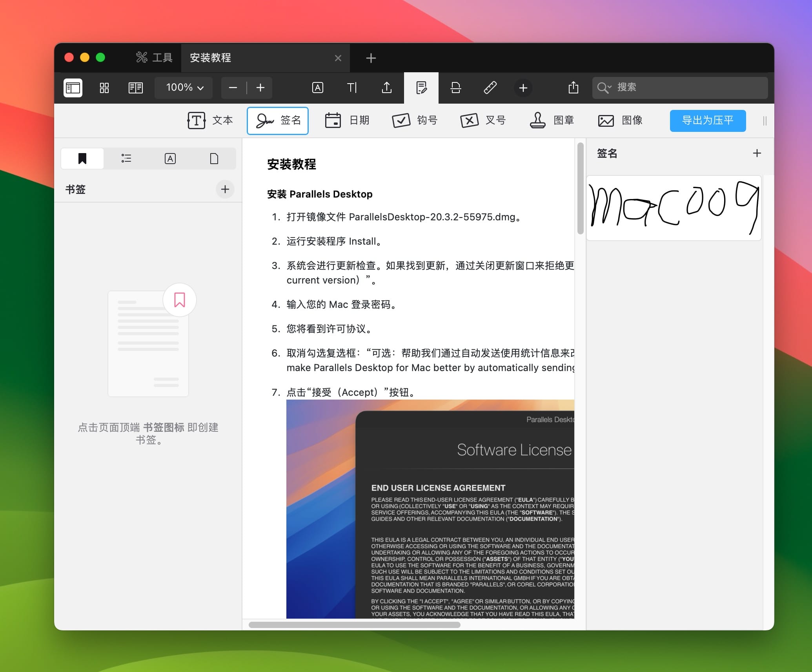
Task: Click into the 搜索 search field
Action: click(680, 88)
